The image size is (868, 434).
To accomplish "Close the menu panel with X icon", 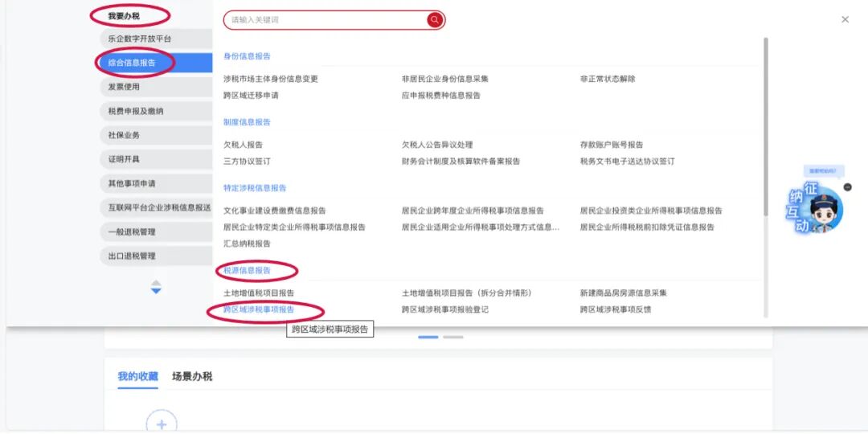I will pyautogui.click(x=845, y=19).
